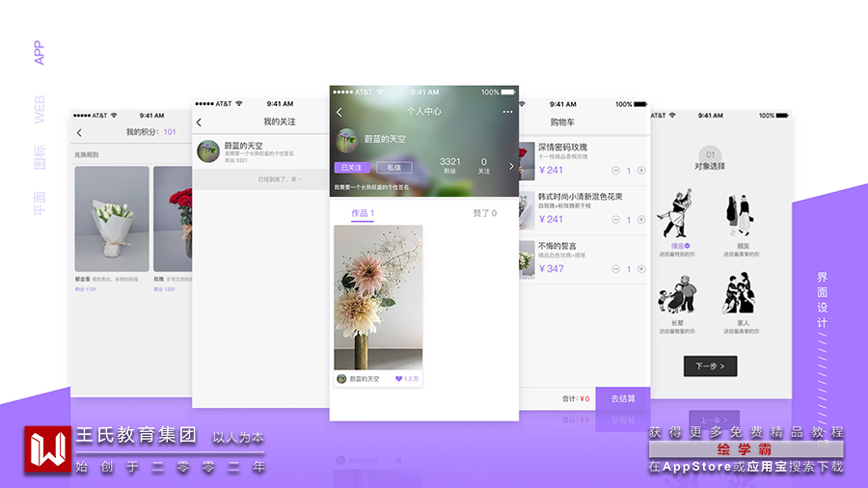Viewport: 868px width, 488px height.
Task: Click the 绘学霸 banner
Action: tap(746, 449)
